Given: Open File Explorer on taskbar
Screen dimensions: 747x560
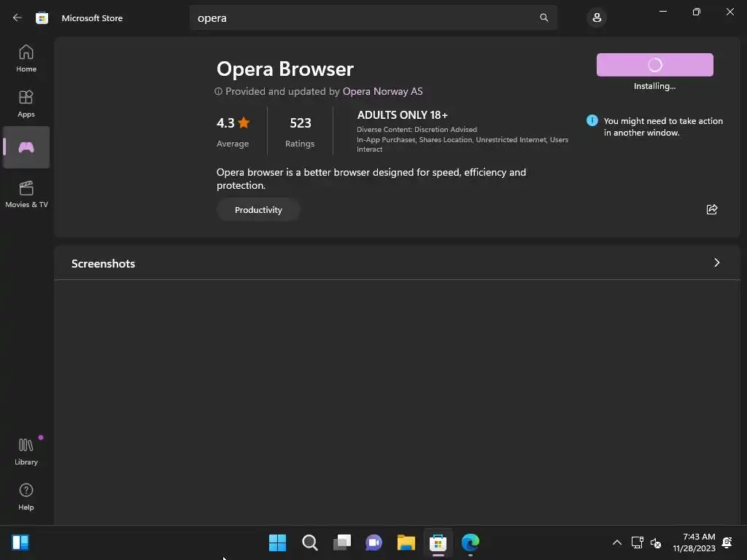Looking at the screenshot, I should point(406,542).
